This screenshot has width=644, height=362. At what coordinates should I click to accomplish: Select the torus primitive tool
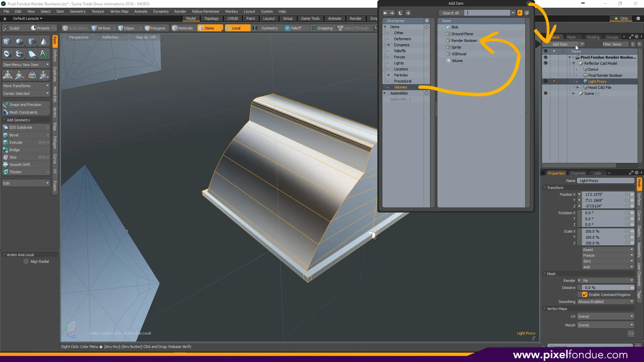click(7, 54)
